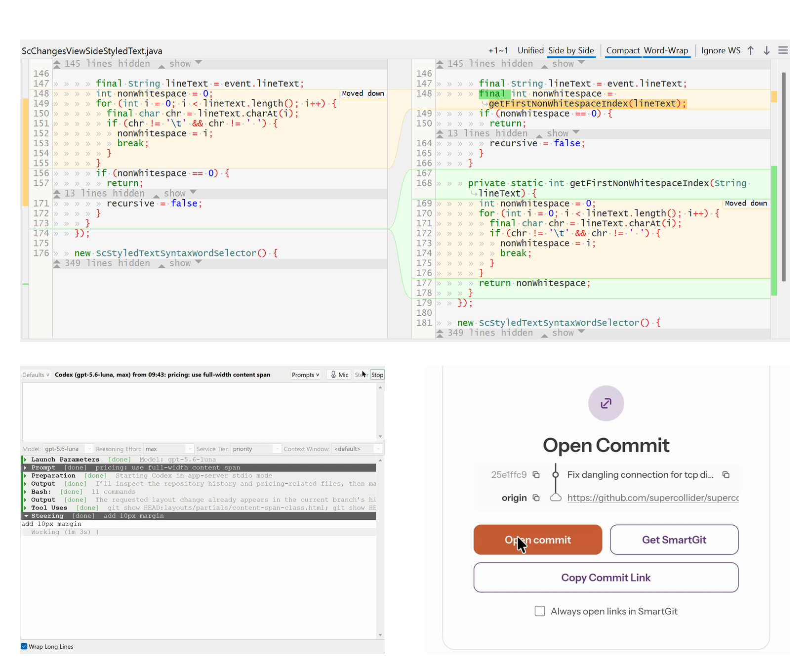Open the Defaults dropdown

[x=36, y=375]
